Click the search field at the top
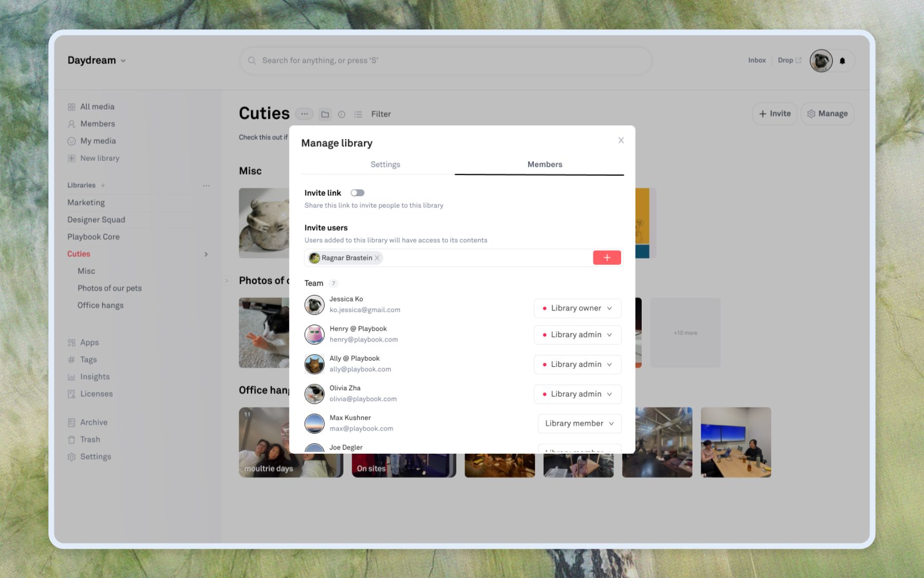 [446, 61]
